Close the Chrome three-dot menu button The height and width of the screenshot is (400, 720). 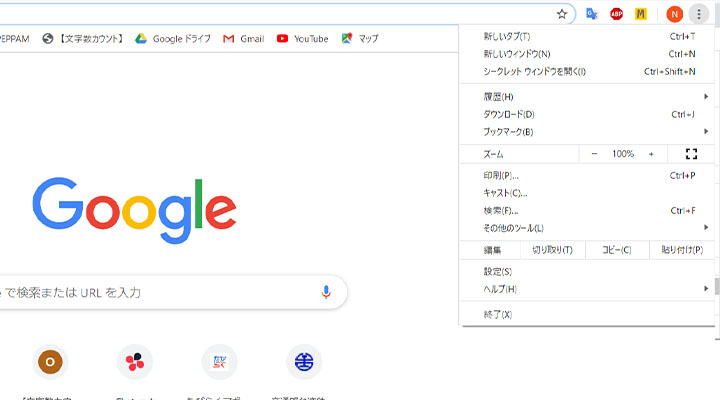click(x=698, y=14)
